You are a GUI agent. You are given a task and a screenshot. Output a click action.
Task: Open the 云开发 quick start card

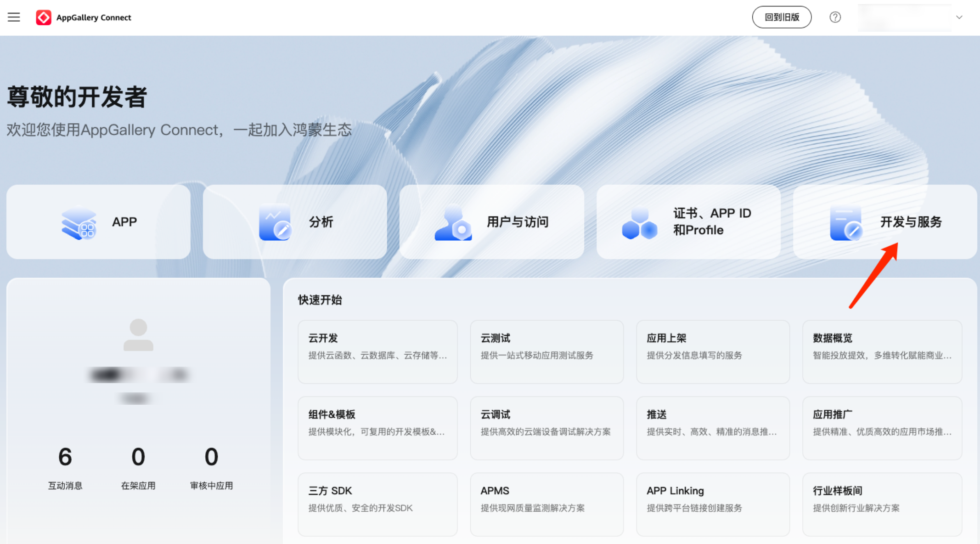(x=377, y=351)
